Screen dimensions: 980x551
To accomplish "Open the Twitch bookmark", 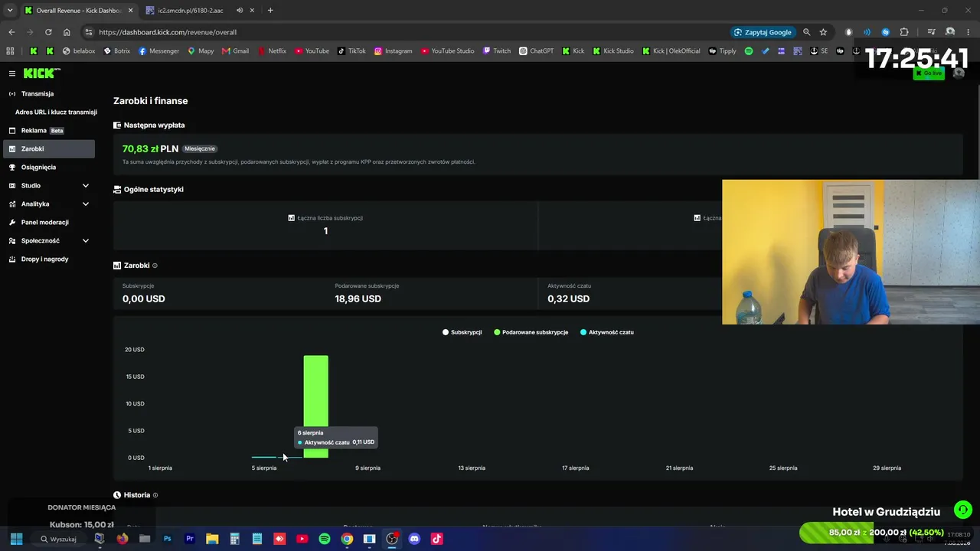I will [x=497, y=51].
